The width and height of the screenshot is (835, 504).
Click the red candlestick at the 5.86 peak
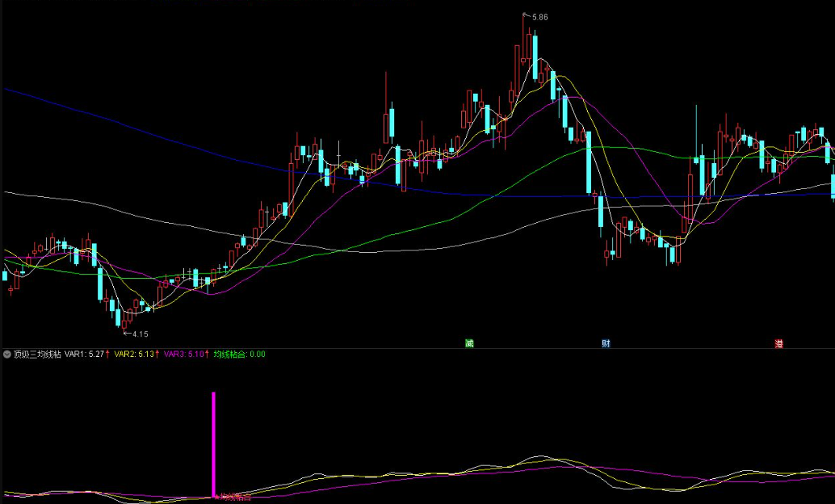pyautogui.click(x=524, y=40)
